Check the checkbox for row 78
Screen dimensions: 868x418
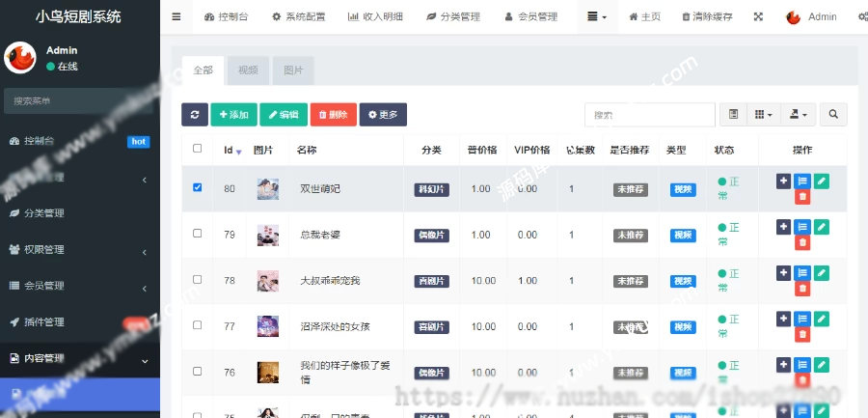(x=197, y=279)
